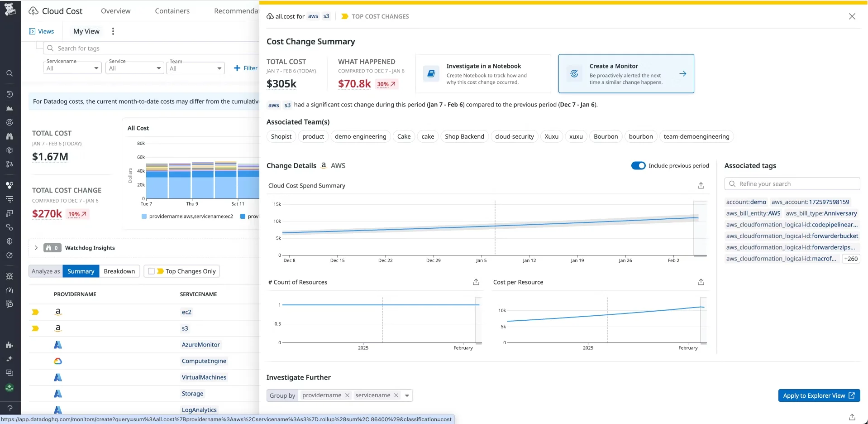This screenshot has height=424, width=868.
Task: Click the ec2 legend color swatch
Action: [x=144, y=217]
